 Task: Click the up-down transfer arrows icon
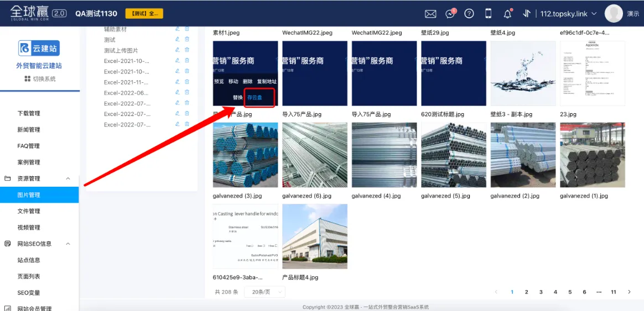pyautogui.click(x=527, y=14)
